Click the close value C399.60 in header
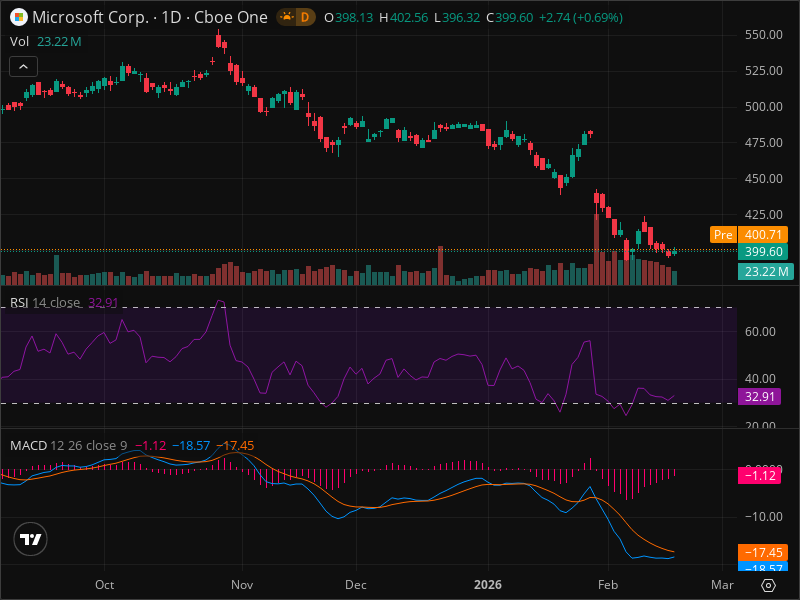Viewport: 800px width, 600px height. coord(509,17)
